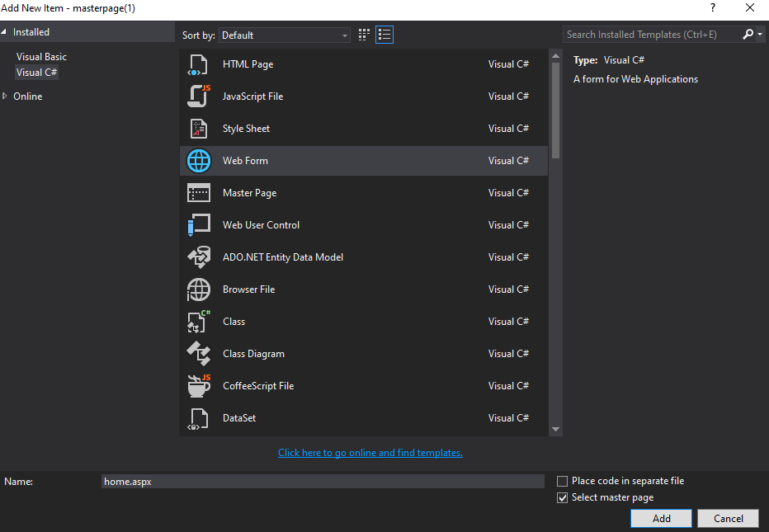The width and height of the screenshot is (769, 532).
Task: Select the HTML Page template icon
Action: click(198, 64)
